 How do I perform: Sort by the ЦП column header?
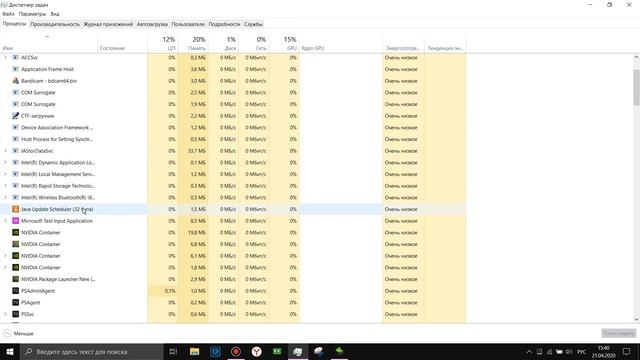point(162,43)
